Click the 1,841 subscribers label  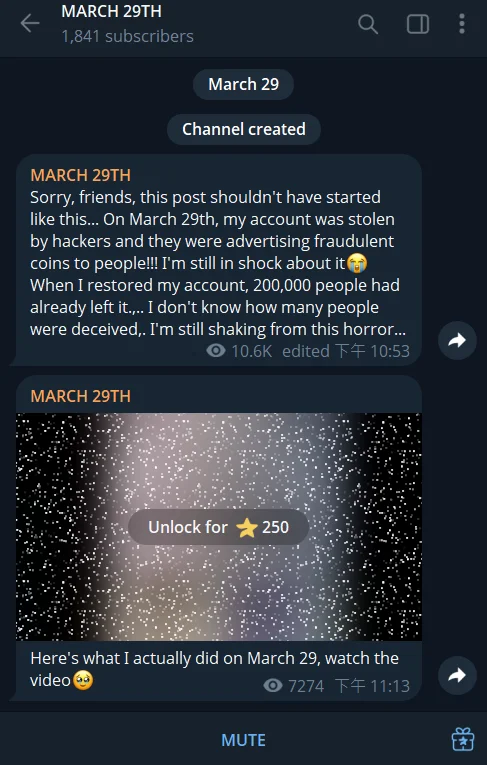click(x=127, y=36)
